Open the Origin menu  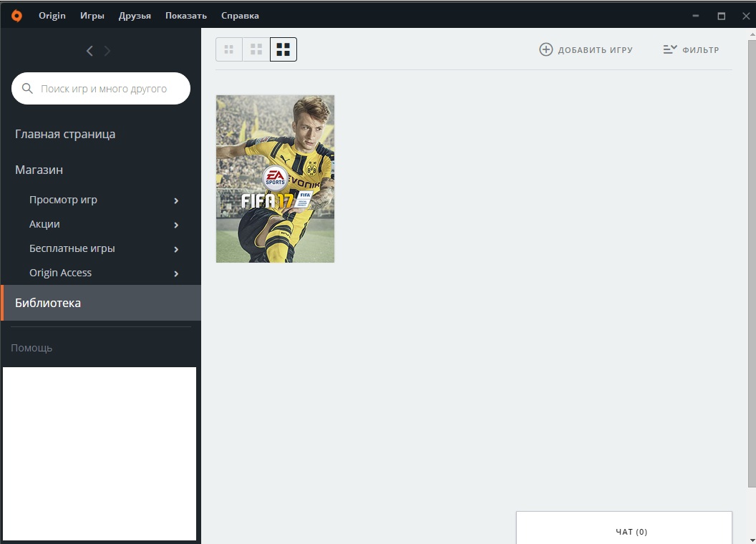pos(52,16)
